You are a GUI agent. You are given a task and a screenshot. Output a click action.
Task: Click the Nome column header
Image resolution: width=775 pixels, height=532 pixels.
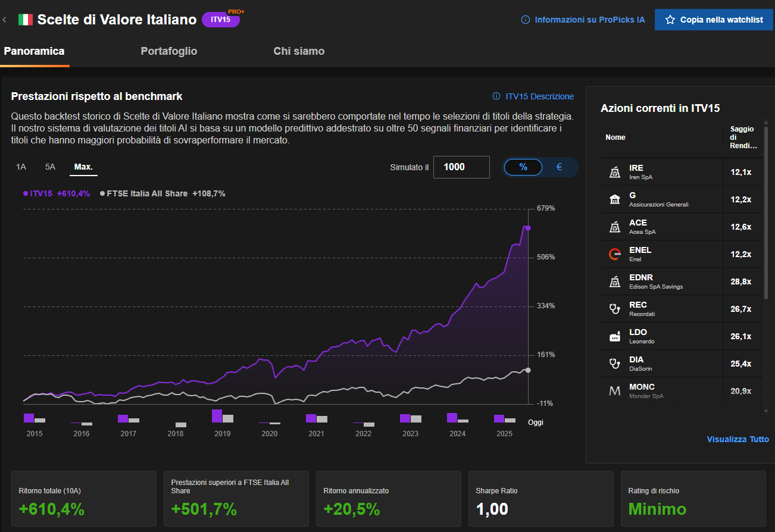[x=615, y=137]
